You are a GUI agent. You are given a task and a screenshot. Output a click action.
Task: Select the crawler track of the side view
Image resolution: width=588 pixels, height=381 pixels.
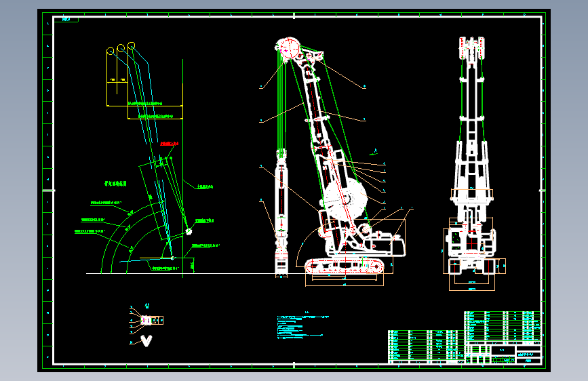(x=345, y=266)
